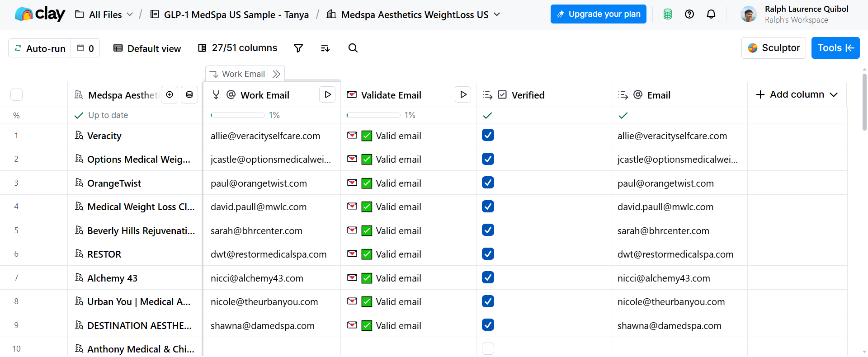Open the workspace switcher for Ralph's Workspace

(794, 14)
